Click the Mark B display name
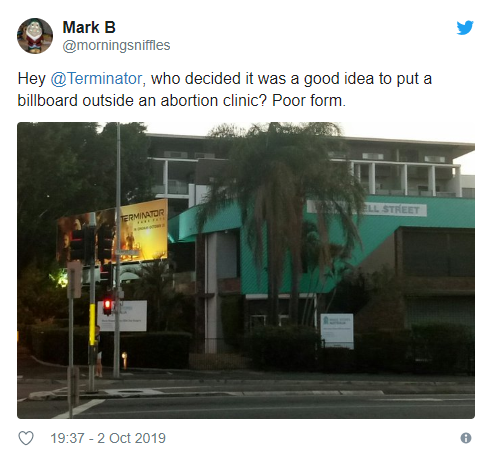The image size is (494, 457). tap(89, 27)
